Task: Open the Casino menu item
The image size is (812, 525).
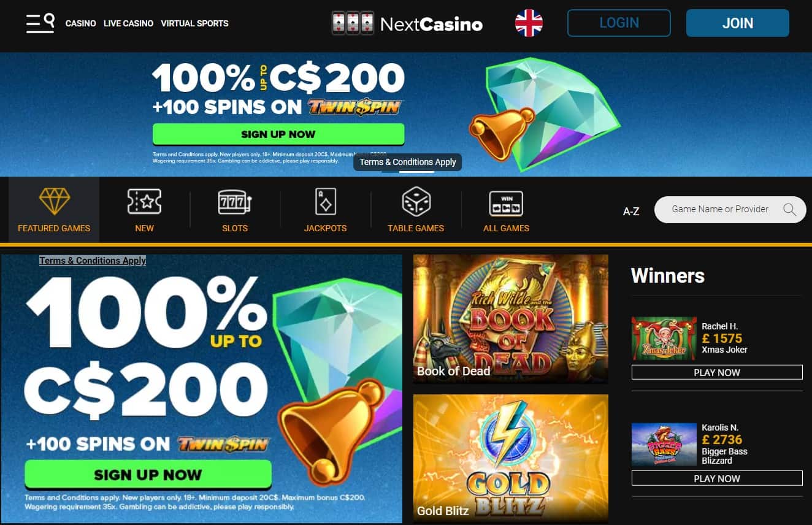Action: coord(81,23)
